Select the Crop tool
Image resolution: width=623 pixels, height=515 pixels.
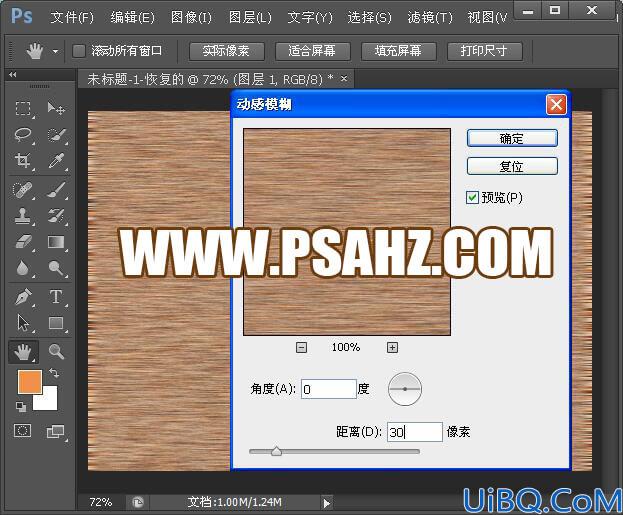click(23, 161)
